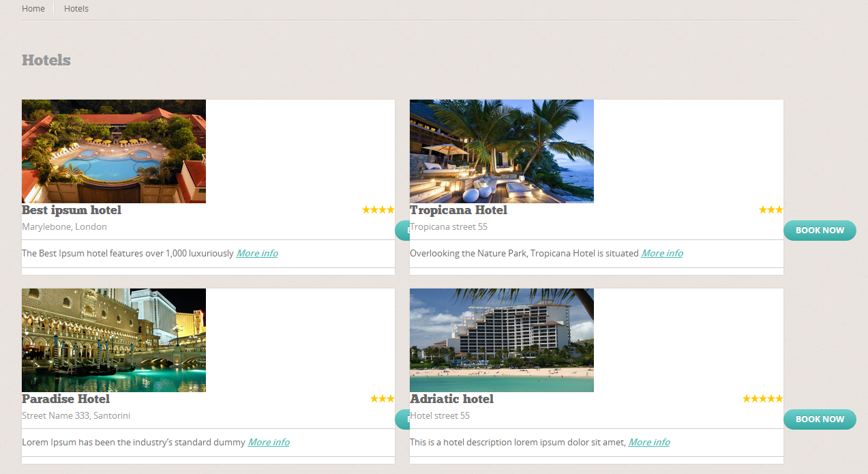Viewport: 868px width, 474px height.
Task: View the Tropicana Hotel terrace photo
Action: pyautogui.click(x=502, y=151)
